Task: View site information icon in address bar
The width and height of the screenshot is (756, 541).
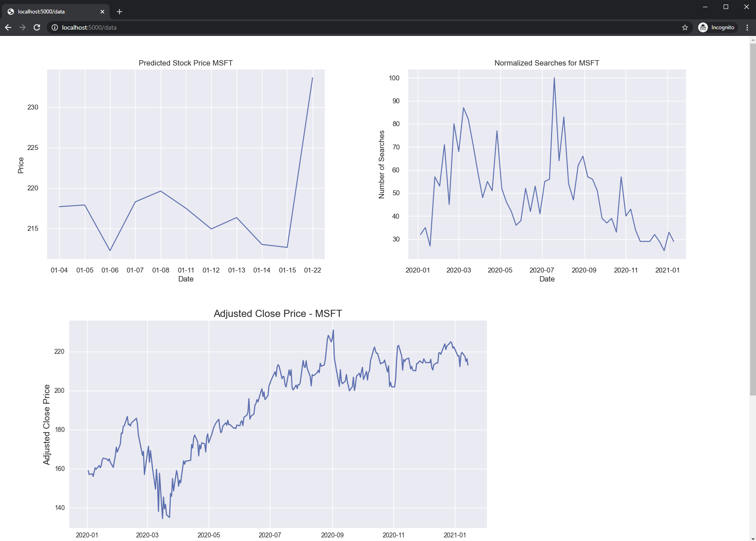Action: pyautogui.click(x=55, y=27)
